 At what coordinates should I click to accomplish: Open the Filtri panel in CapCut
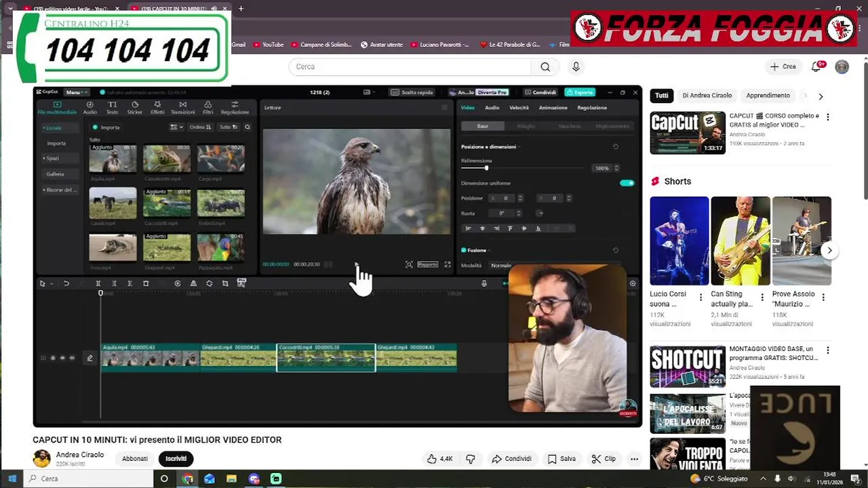pos(208,108)
